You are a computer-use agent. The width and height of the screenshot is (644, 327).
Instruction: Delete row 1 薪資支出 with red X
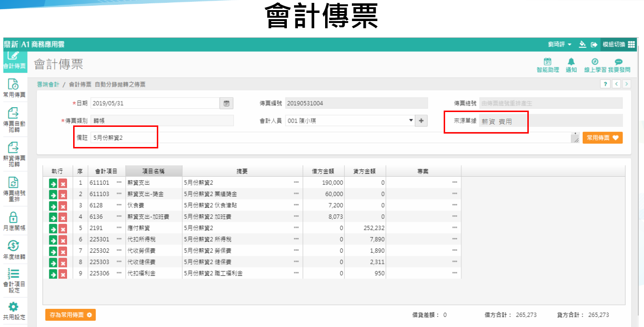click(63, 183)
